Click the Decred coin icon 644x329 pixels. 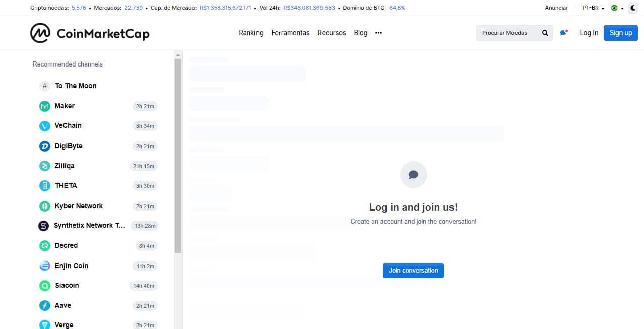(x=45, y=246)
